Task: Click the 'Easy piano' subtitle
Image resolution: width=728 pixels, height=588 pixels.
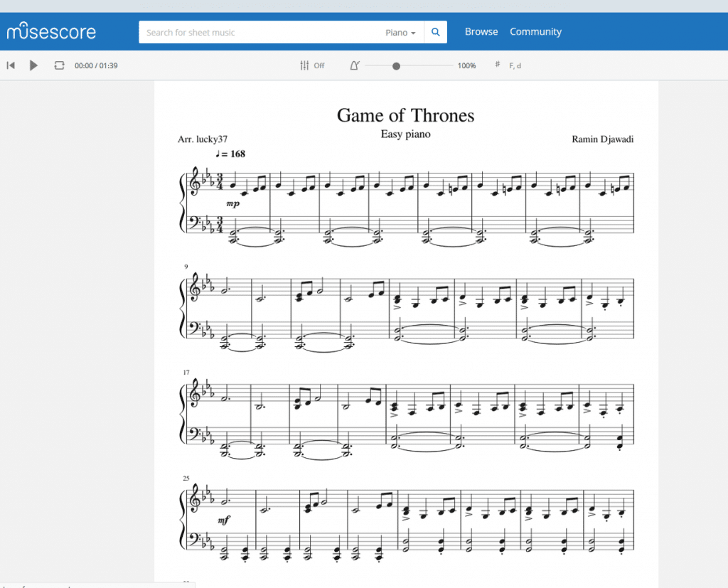Action: (405, 134)
